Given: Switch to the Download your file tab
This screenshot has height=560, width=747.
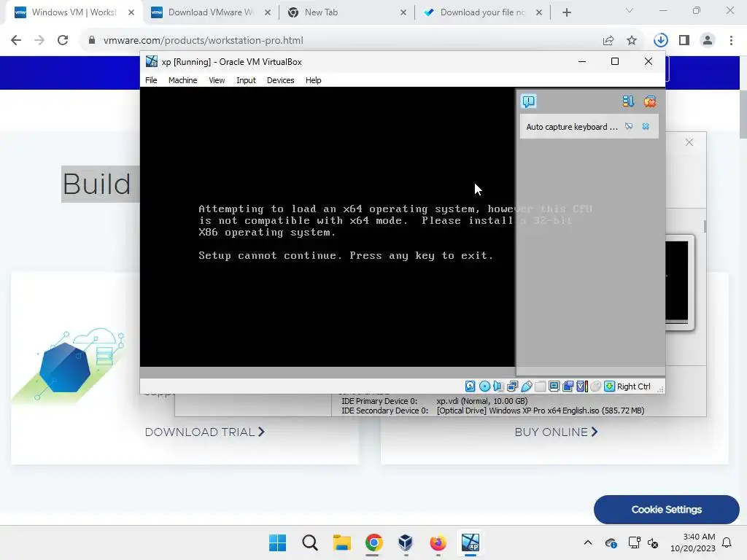Looking at the screenshot, I should pos(482,12).
